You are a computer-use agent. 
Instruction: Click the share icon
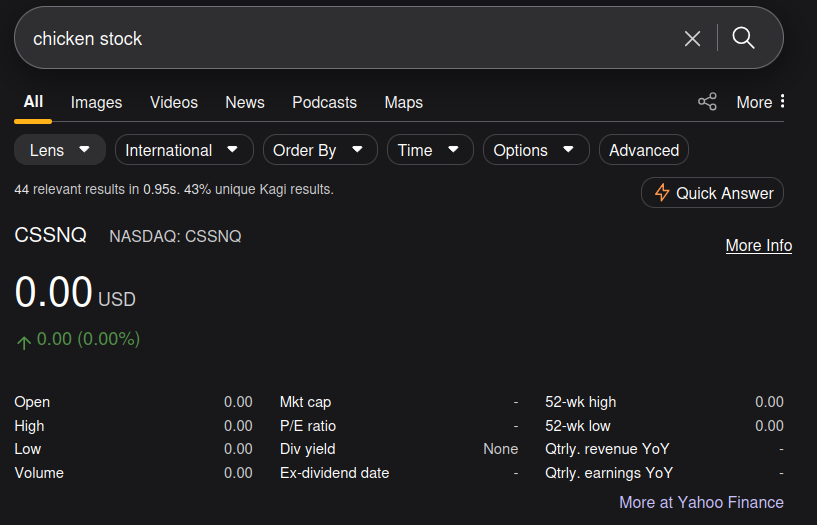pyautogui.click(x=707, y=102)
